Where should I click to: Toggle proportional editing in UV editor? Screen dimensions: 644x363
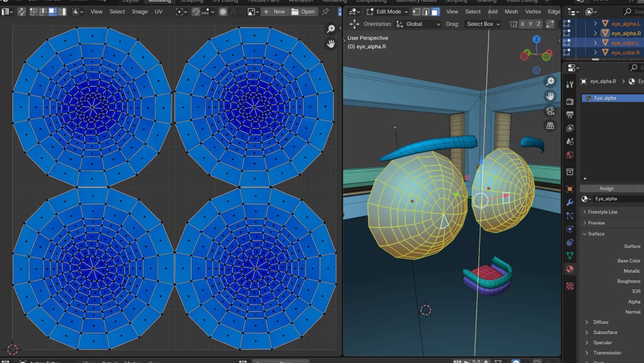point(223,12)
